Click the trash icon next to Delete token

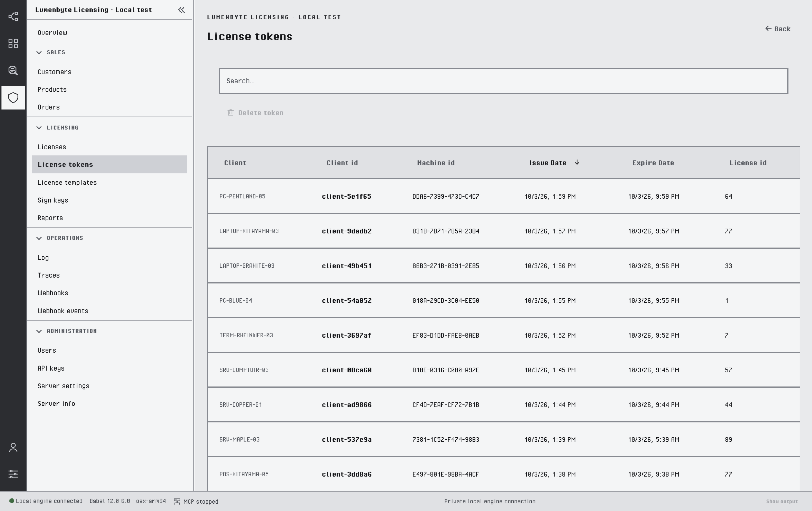[231, 113]
